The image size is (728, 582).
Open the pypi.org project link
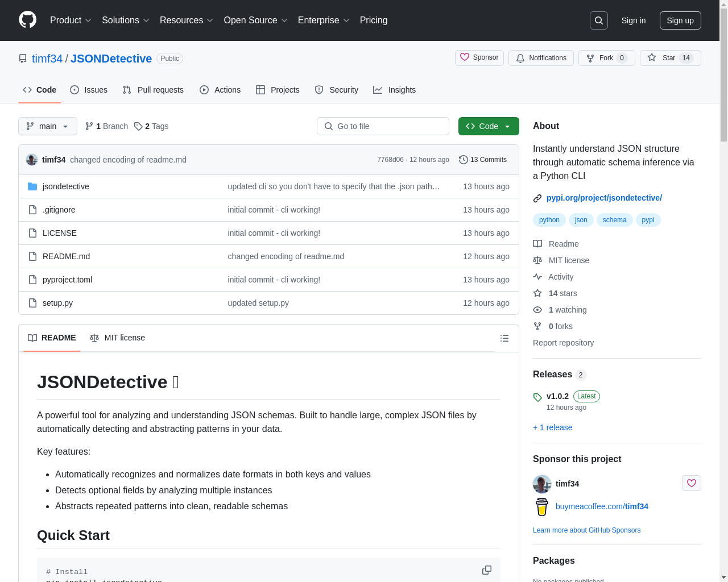[x=604, y=198]
